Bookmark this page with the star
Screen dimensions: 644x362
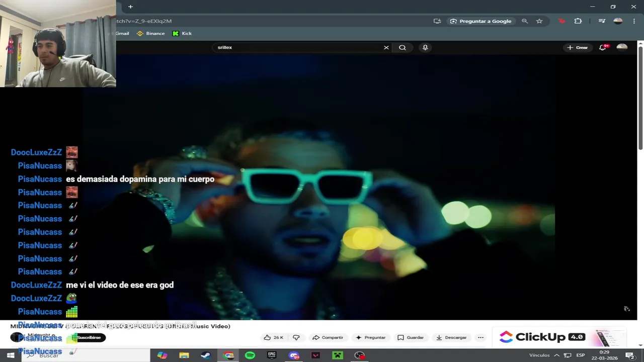point(539,21)
